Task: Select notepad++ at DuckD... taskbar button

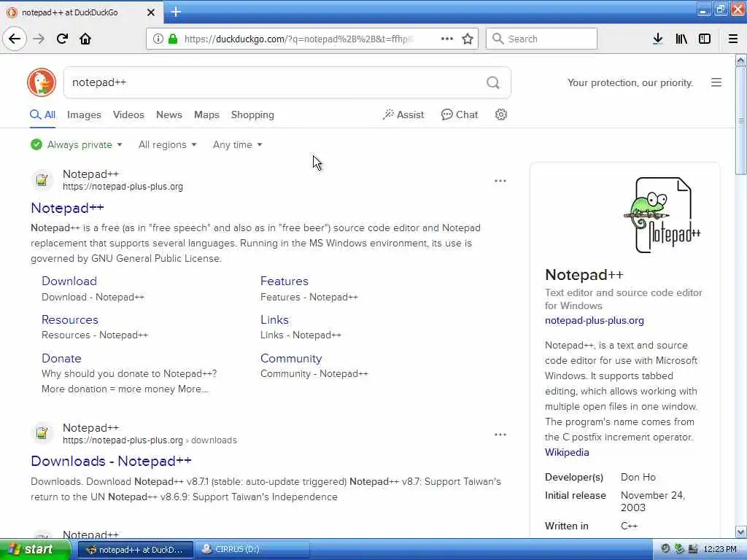Action: pyautogui.click(x=135, y=550)
